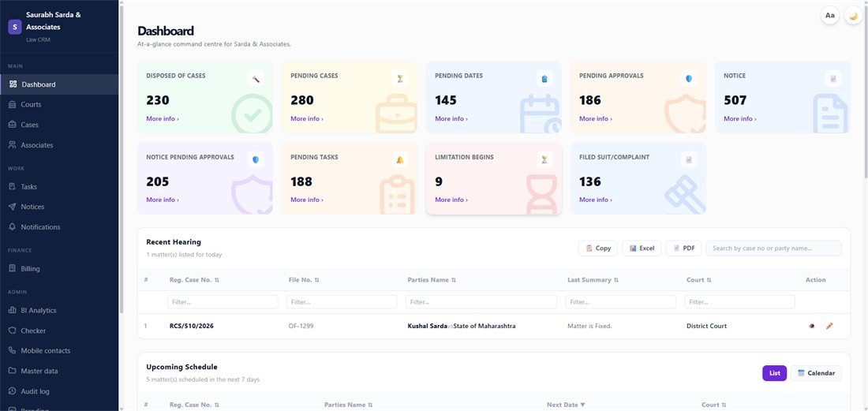Sort Recent Hearing by Court column
Image resolution: width=868 pixels, height=411 pixels.
point(699,280)
